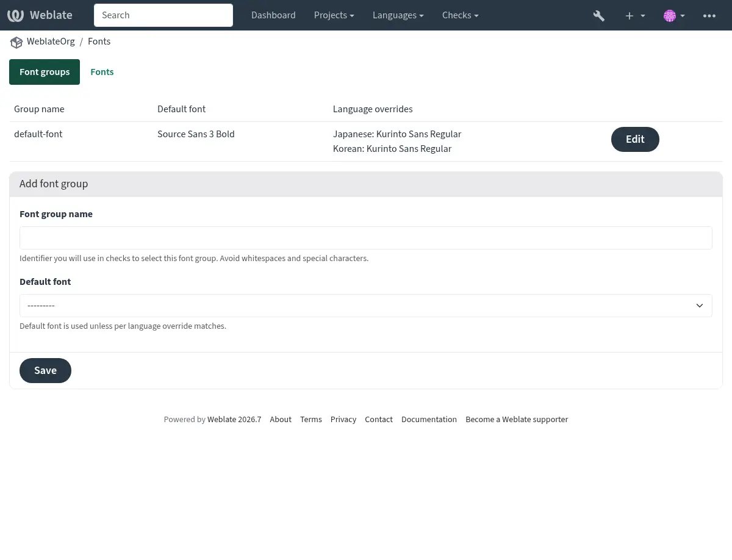Click the WeblateOrg project box icon

(16, 42)
